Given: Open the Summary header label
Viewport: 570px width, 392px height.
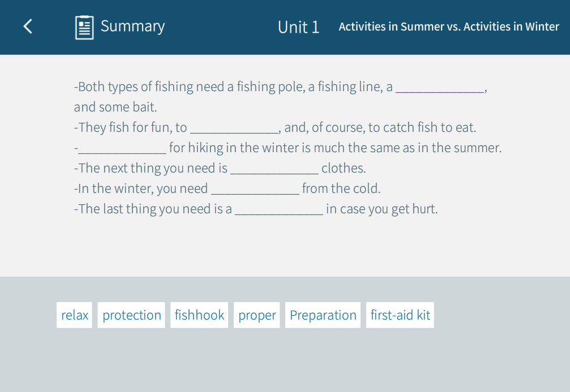Looking at the screenshot, I should pyautogui.click(x=132, y=26).
